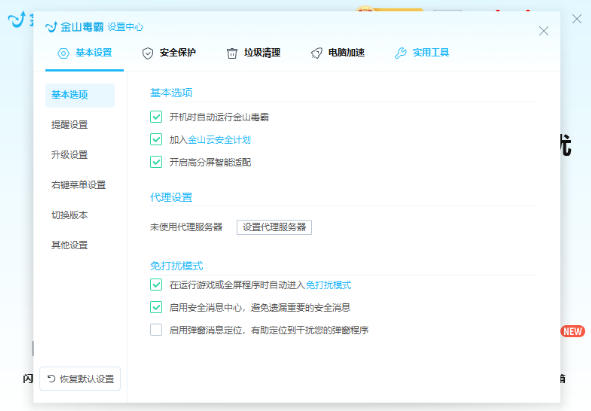Click the gear icon beside 基本设置
591x411 pixels.
pyautogui.click(x=63, y=53)
